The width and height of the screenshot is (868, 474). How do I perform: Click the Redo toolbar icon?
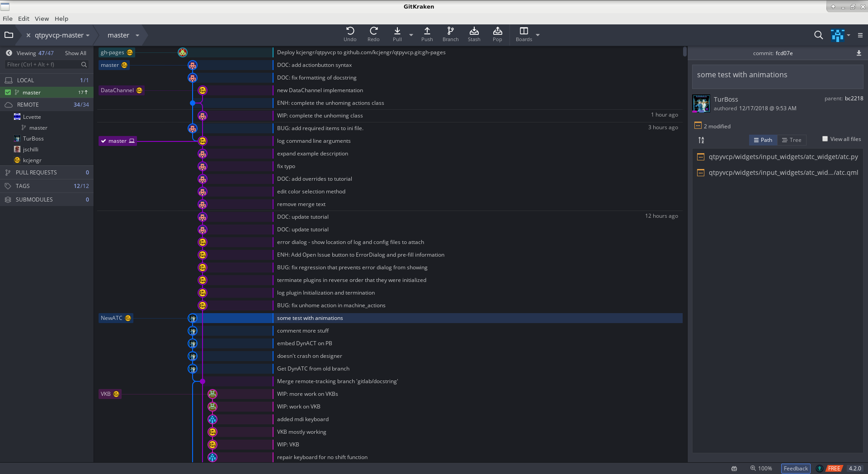click(373, 34)
